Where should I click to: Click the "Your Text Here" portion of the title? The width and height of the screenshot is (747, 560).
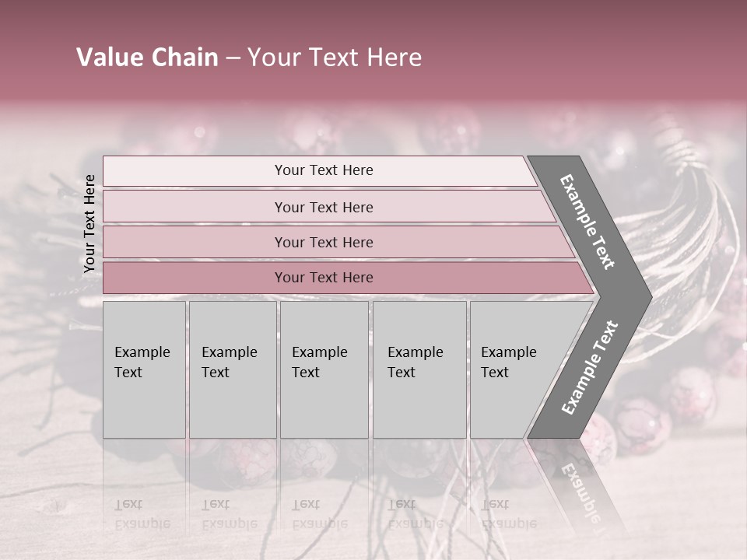(335, 58)
